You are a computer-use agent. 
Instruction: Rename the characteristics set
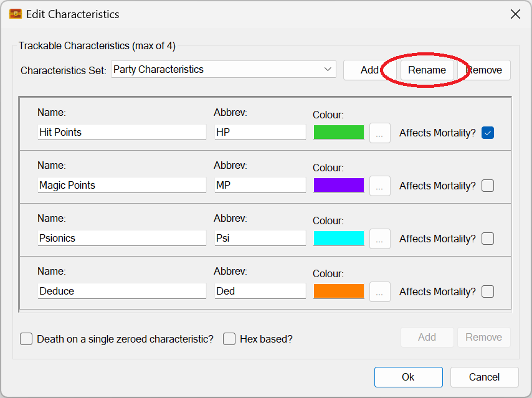pos(427,70)
